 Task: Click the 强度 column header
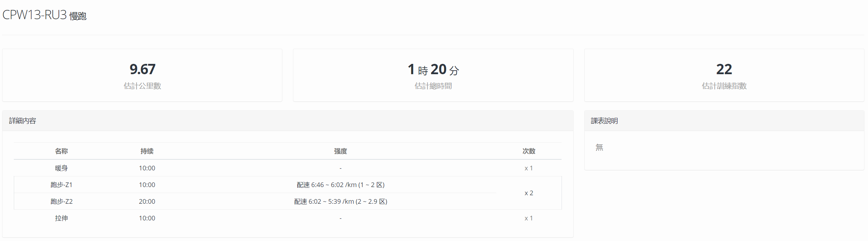340,151
